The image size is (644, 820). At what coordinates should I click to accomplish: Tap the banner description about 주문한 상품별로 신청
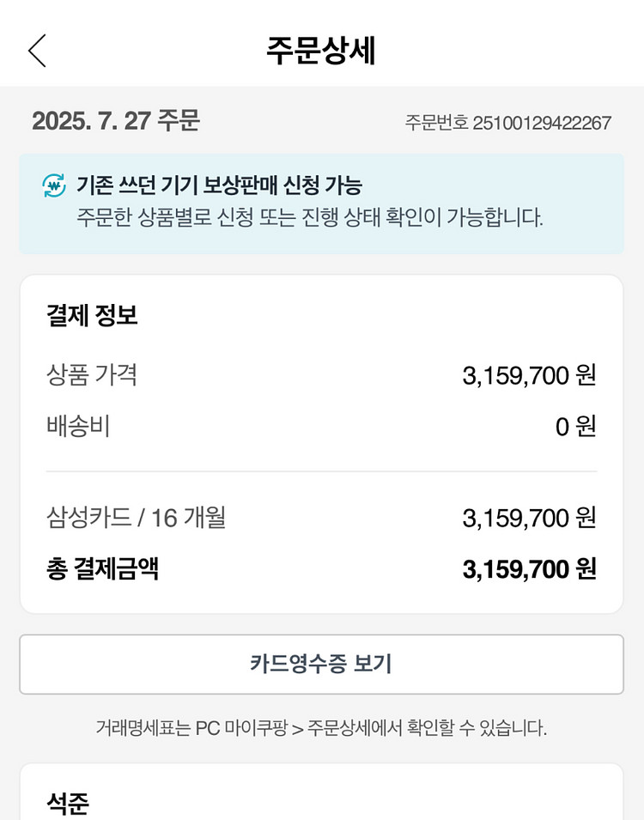tap(310, 217)
